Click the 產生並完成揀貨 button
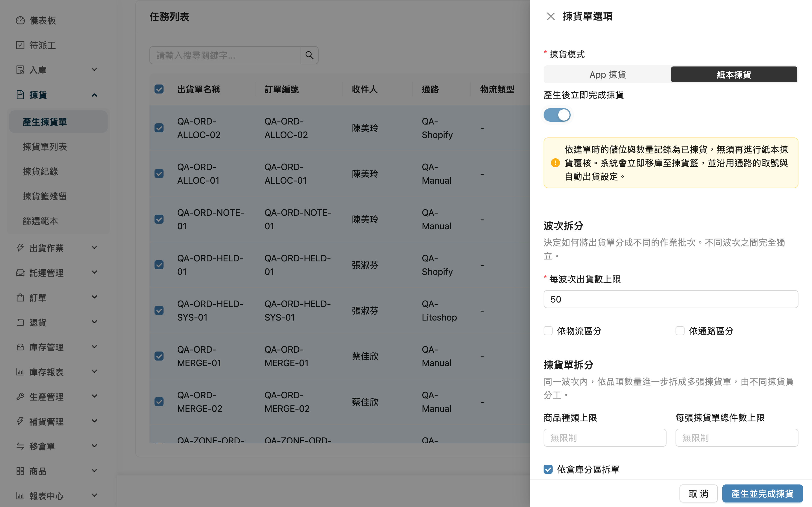This screenshot has height=507, width=812. click(x=762, y=493)
